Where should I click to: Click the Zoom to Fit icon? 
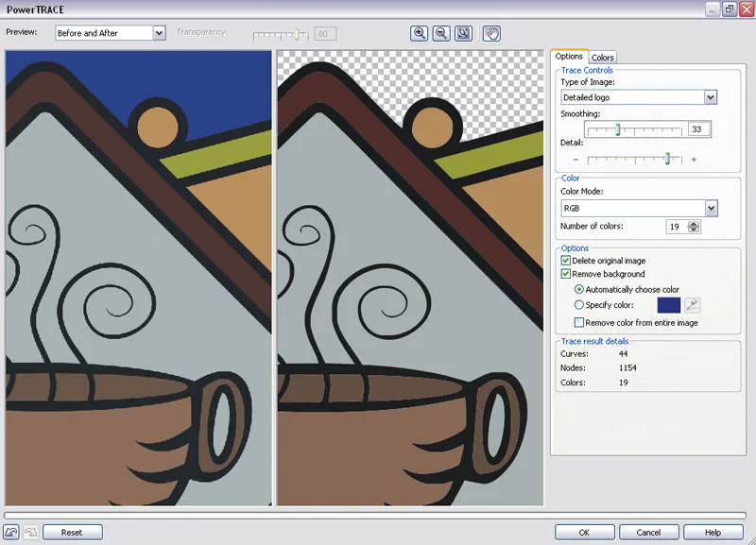pyautogui.click(x=462, y=33)
